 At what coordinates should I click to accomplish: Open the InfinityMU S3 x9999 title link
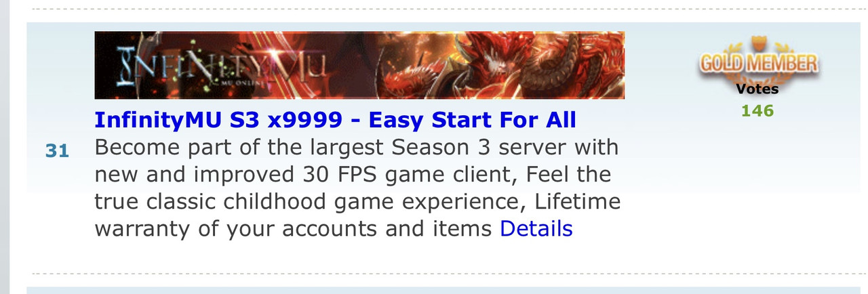tap(335, 120)
